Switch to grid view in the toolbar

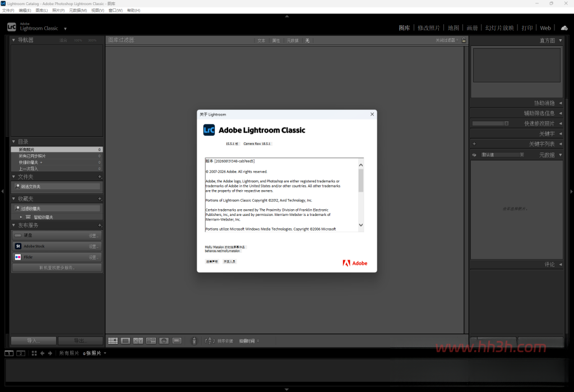[x=113, y=341]
